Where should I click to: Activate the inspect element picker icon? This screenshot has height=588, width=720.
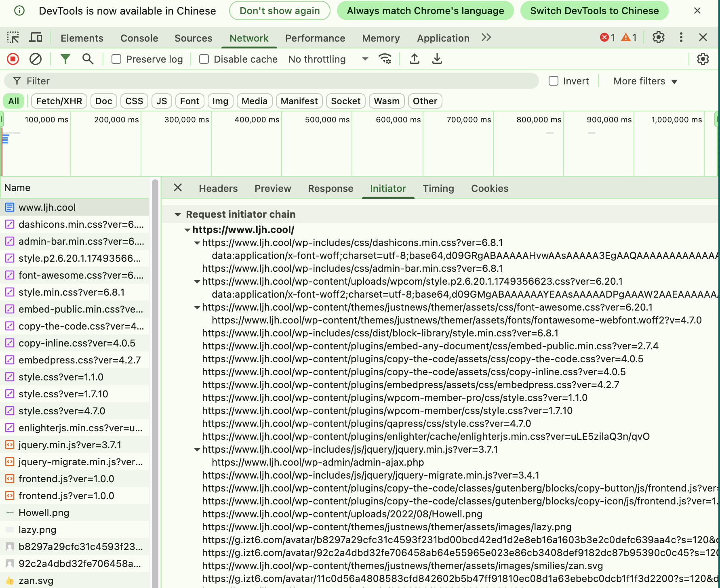pyautogui.click(x=13, y=38)
